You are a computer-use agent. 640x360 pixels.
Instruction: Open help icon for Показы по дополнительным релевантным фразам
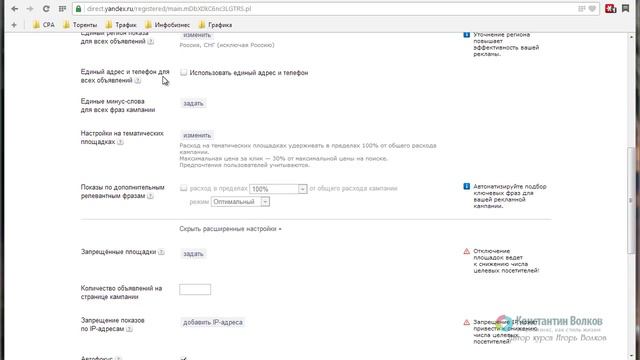(x=150, y=196)
